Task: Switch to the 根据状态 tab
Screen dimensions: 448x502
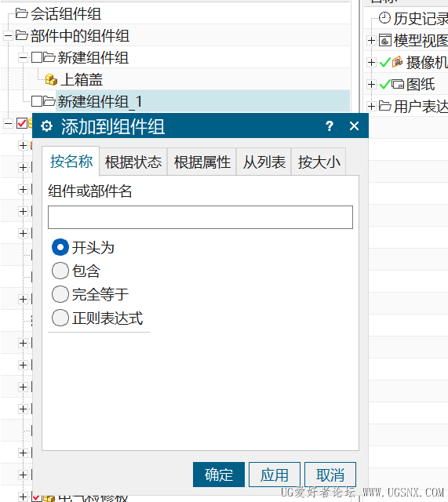Action: (x=133, y=162)
